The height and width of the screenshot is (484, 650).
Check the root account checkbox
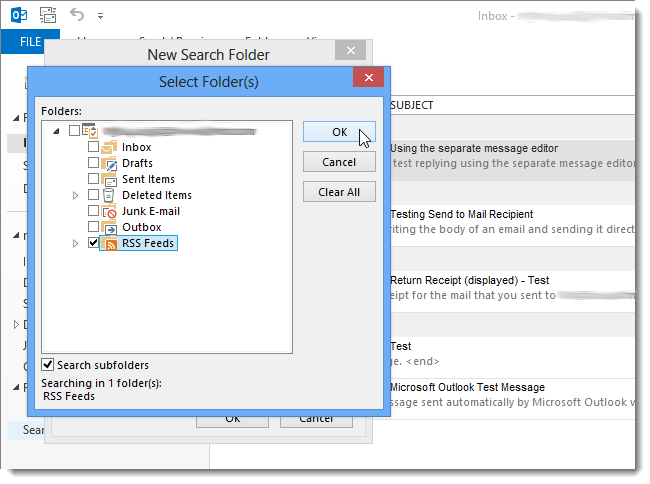coord(74,131)
